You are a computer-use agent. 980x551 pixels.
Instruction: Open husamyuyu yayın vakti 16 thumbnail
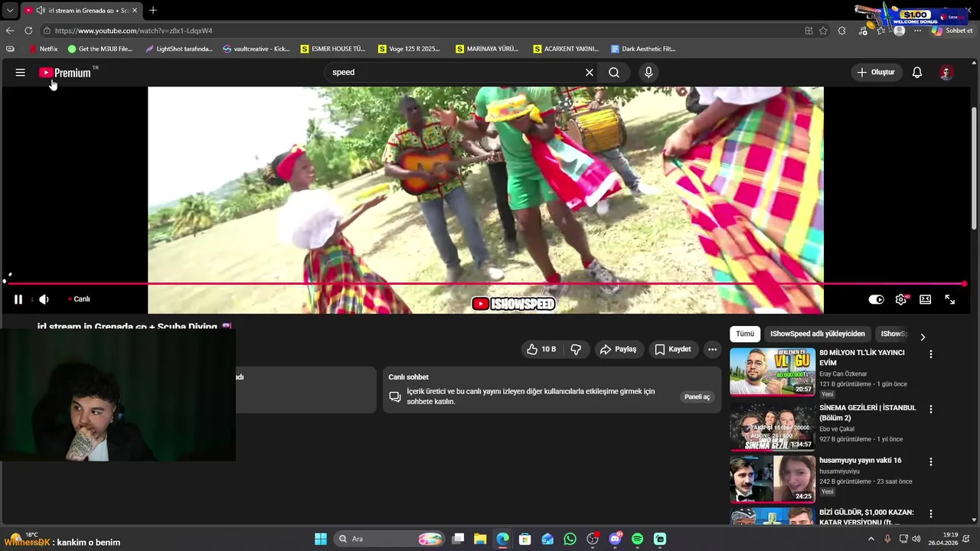[772, 479]
